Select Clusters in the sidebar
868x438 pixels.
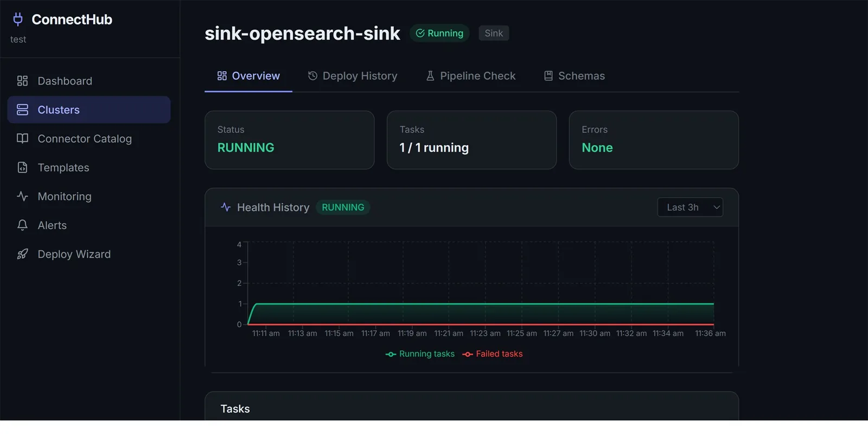click(x=89, y=110)
